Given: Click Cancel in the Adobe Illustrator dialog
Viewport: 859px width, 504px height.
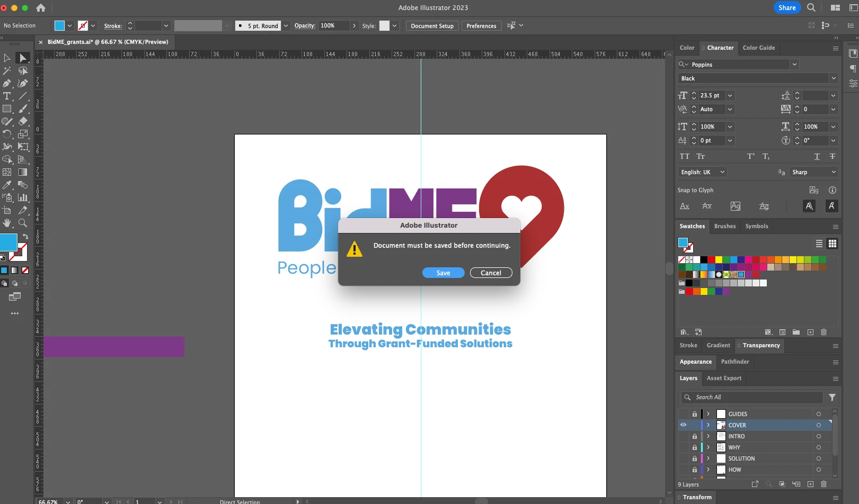Looking at the screenshot, I should (x=491, y=273).
